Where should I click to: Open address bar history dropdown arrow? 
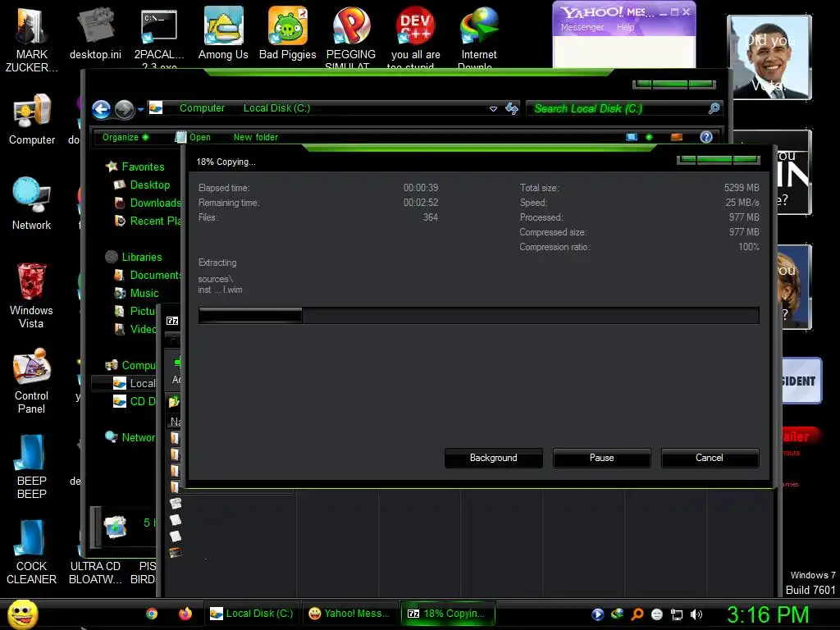coord(493,109)
